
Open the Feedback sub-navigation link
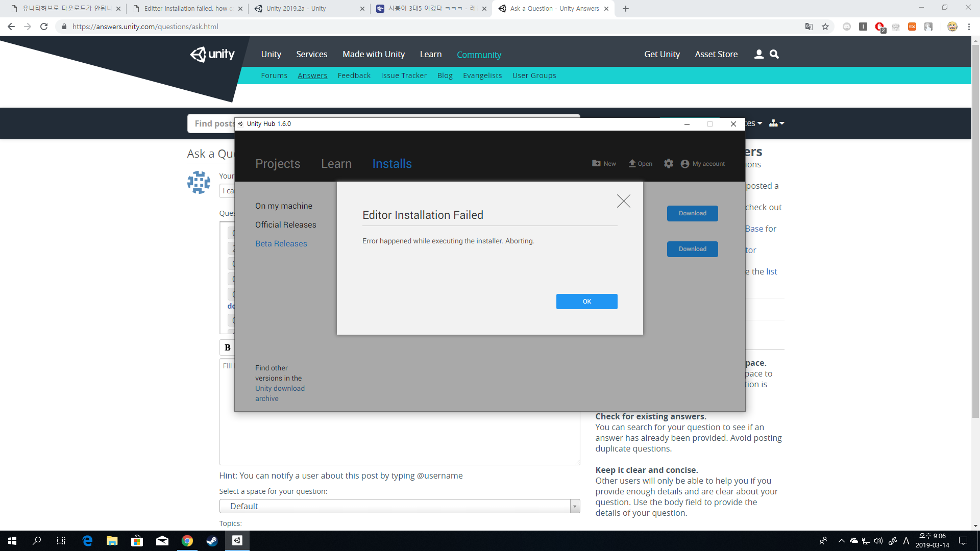pyautogui.click(x=354, y=76)
